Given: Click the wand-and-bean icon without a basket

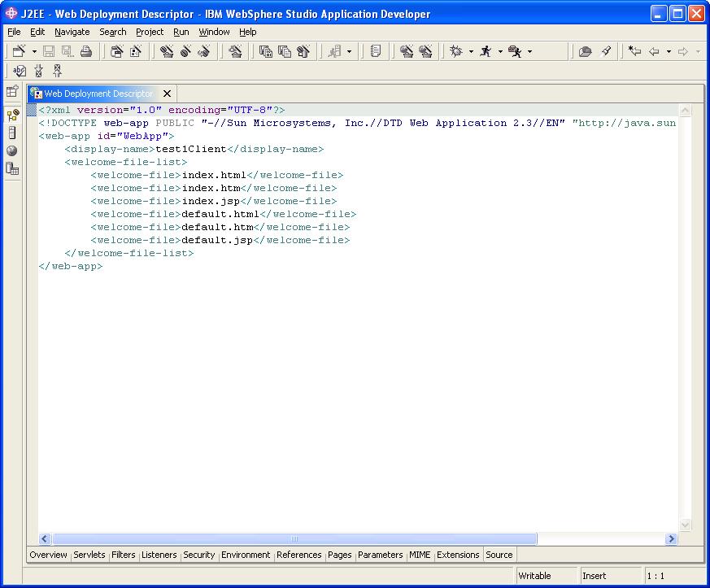Looking at the screenshot, I should [x=185, y=51].
